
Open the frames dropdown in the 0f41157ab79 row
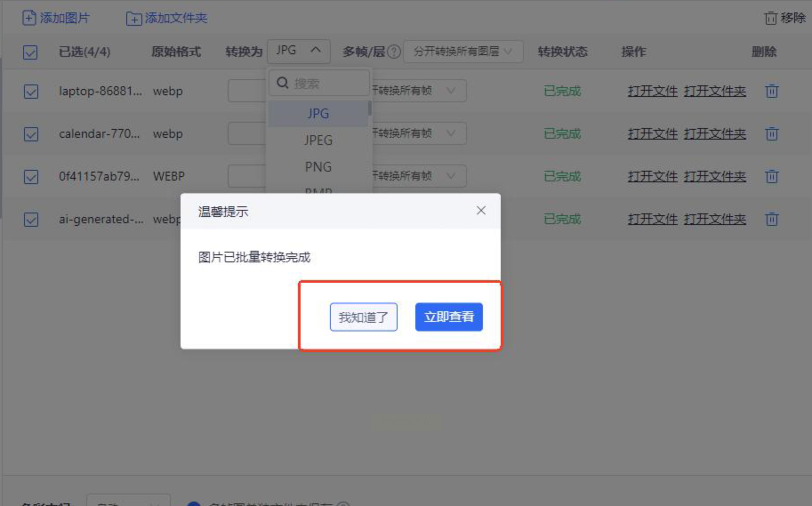[419, 176]
